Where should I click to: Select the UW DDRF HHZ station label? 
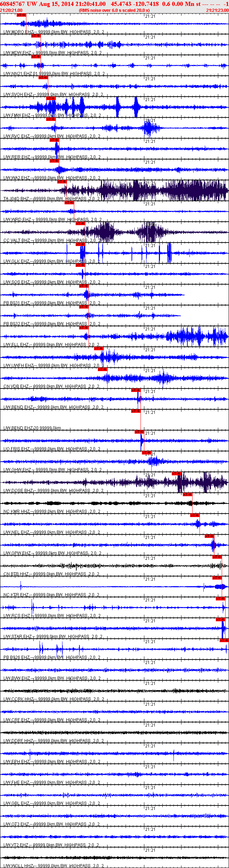click(x=54, y=741)
